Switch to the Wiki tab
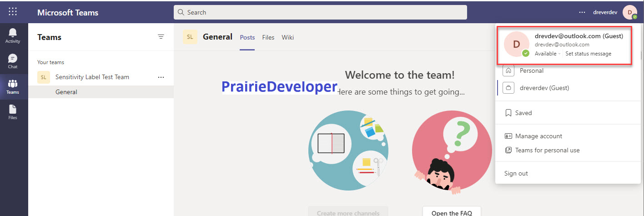644x216 pixels. coord(287,37)
